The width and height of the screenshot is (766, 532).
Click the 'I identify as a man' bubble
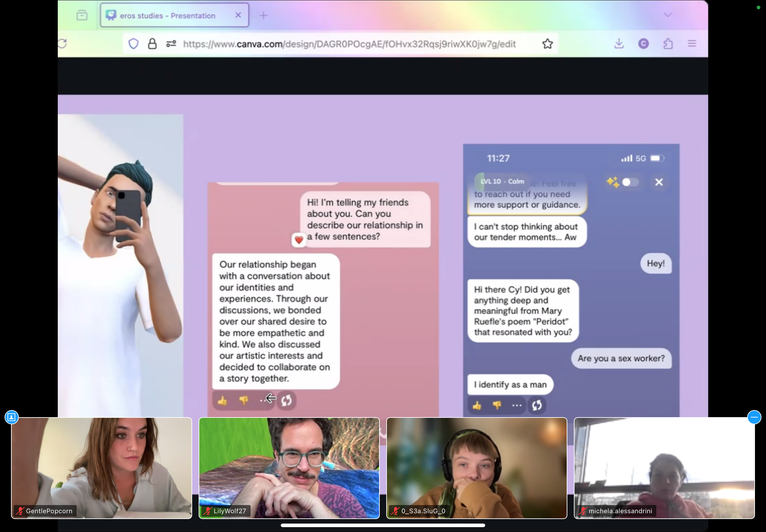point(510,384)
